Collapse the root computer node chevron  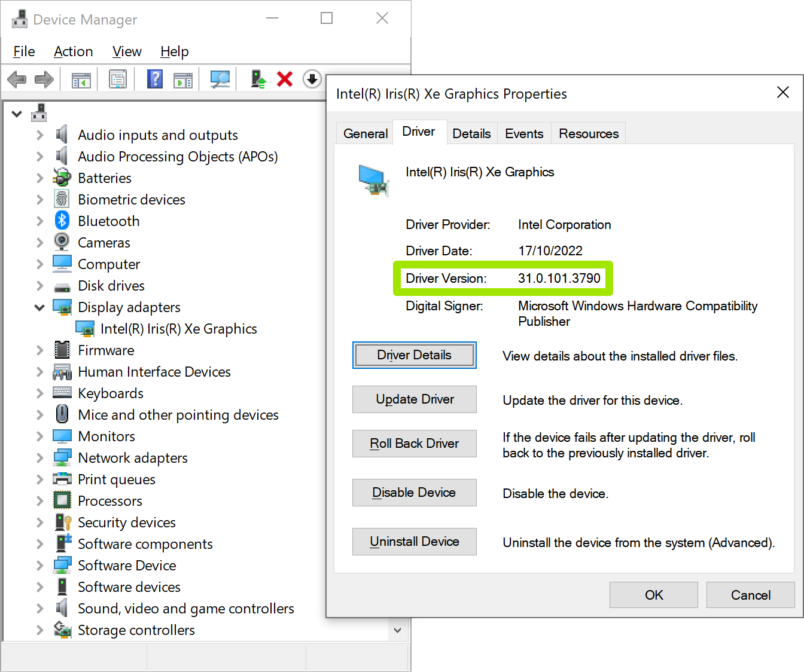click(x=17, y=114)
